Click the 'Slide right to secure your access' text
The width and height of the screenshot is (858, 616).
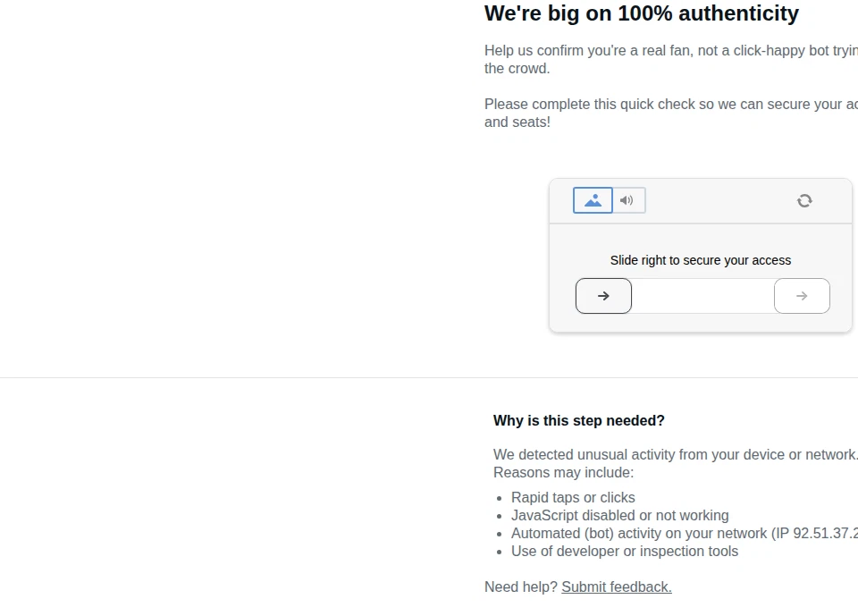(x=701, y=261)
